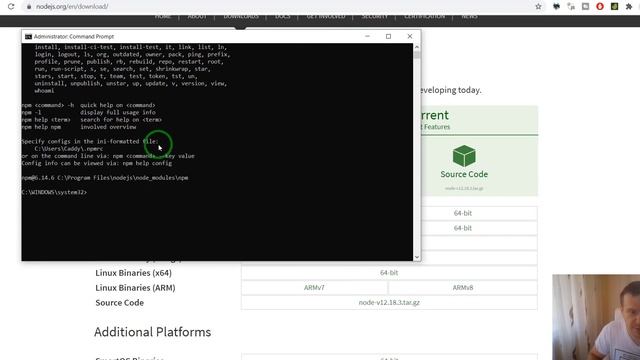Click the 'Config info can be viewed via' line

(97, 163)
